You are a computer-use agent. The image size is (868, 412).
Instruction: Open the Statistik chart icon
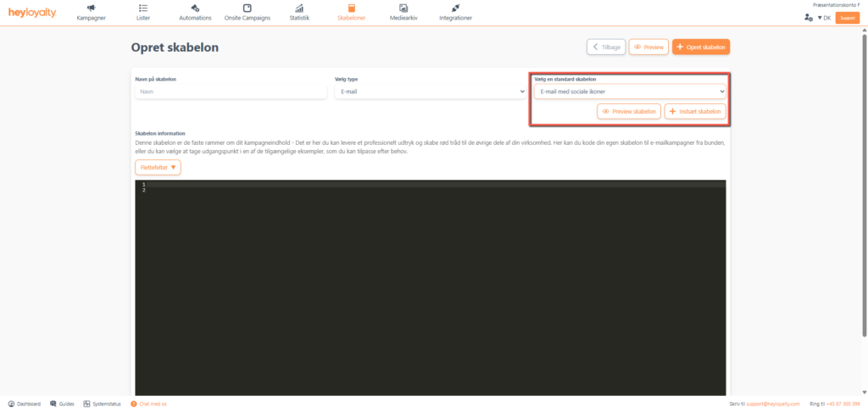pos(299,8)
